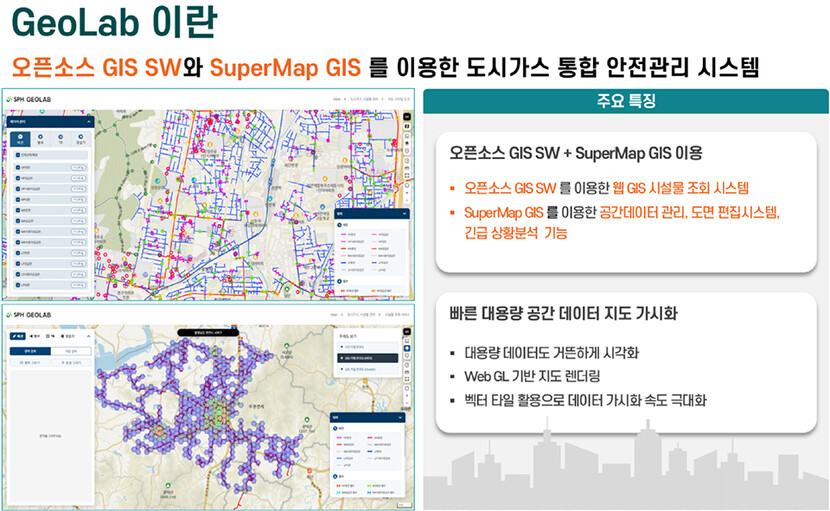The height and width of the screenshot is (511, 830).
Task: Click the fullscreen icon in upper map toolbar
Action: [407, 175]
